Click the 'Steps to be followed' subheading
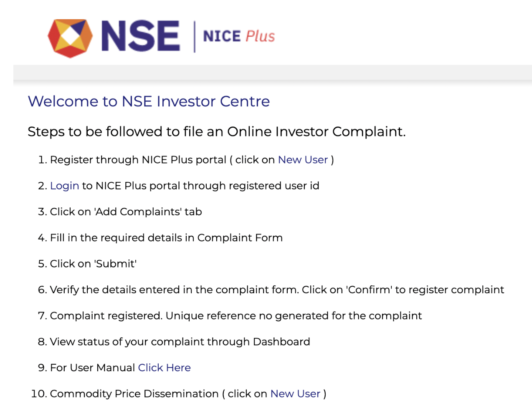Screen dimensions: 532x413 click(216, 132)
